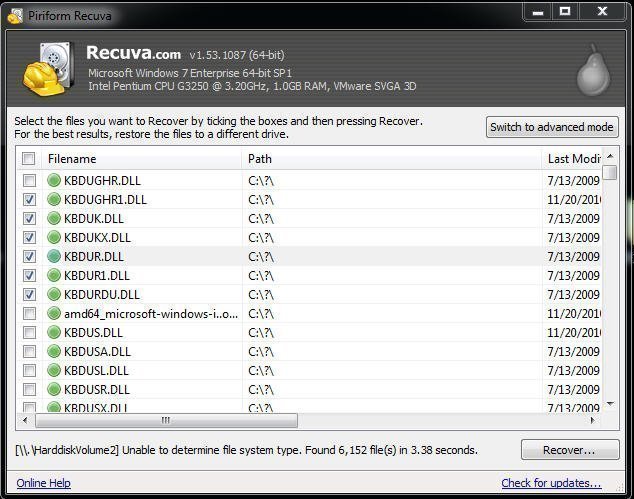Click the vertical scrollbar thumb

coord(610,172)
